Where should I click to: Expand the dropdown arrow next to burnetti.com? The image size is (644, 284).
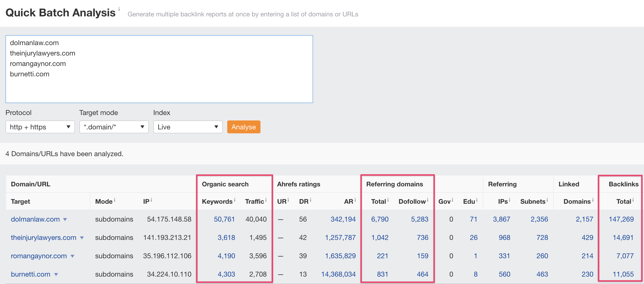(56, 275)
